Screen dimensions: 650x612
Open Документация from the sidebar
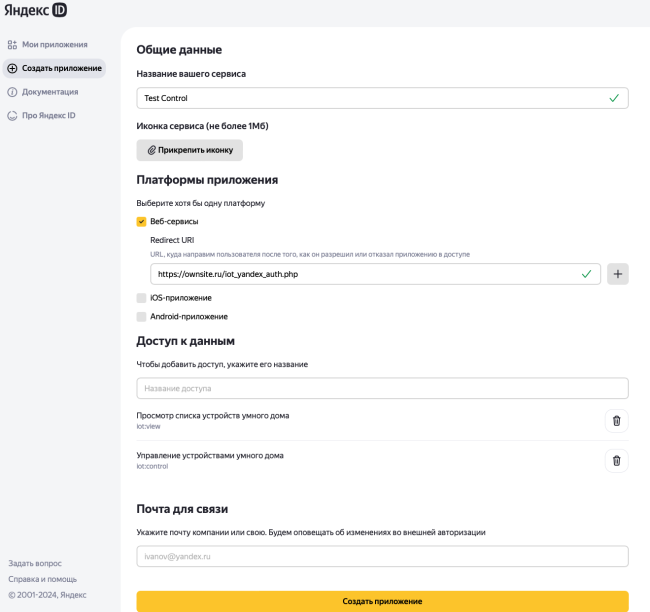tap(50, 92)
